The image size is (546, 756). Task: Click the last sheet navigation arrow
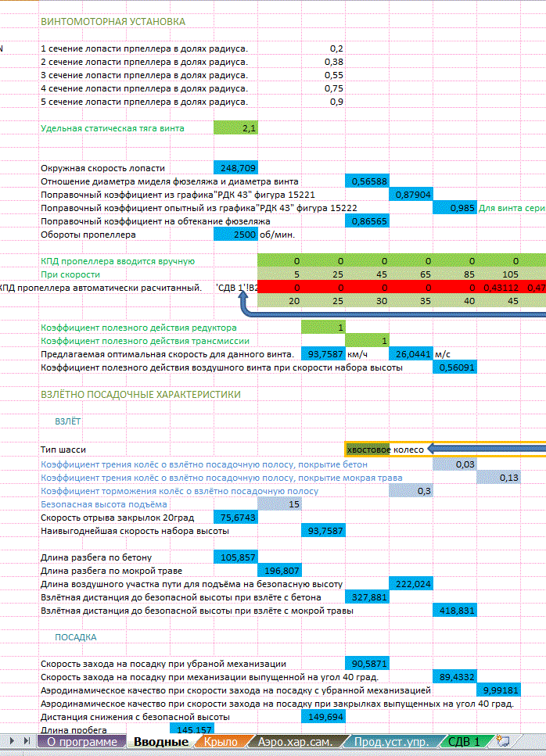[x=28, y=741]
